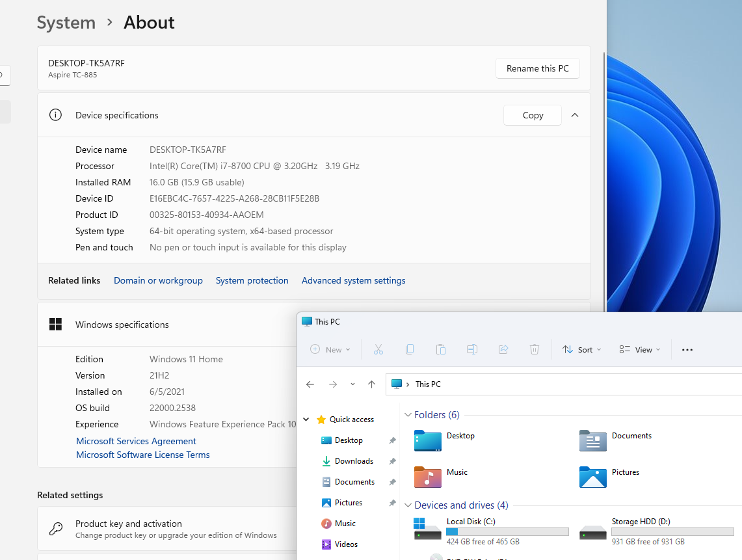Click the pin icon next to Pictures in sidebar
Viewport: 742px width, 560px height.
392,503
